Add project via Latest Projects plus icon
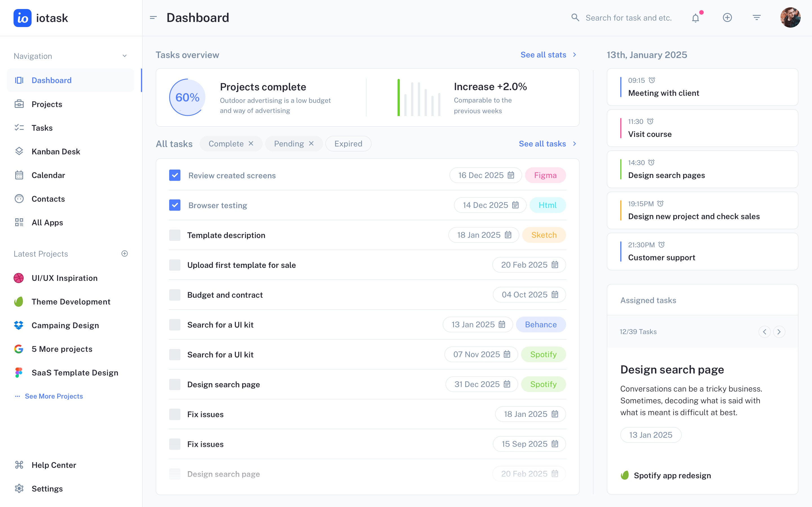The height and width of the screenshot is (507, 812). coord(125,253)
